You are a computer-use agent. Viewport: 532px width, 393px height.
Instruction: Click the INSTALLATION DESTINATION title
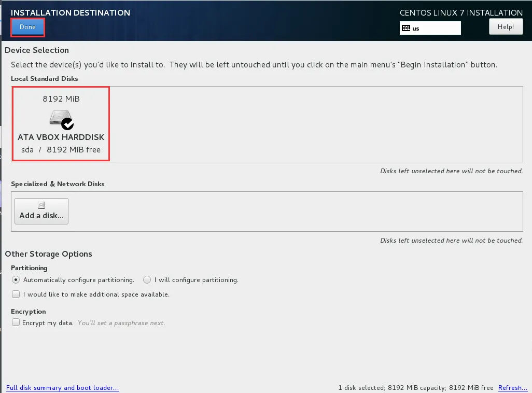(70, 12)
